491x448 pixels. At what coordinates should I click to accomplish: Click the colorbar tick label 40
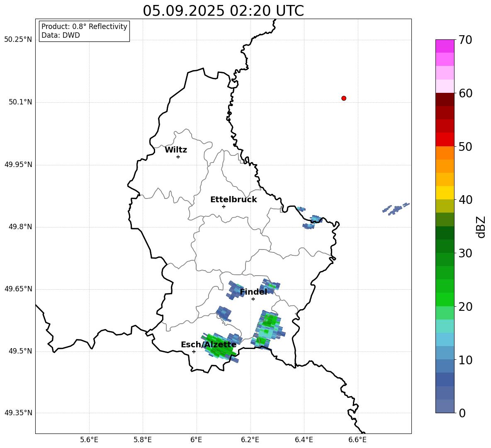point(465,200)
